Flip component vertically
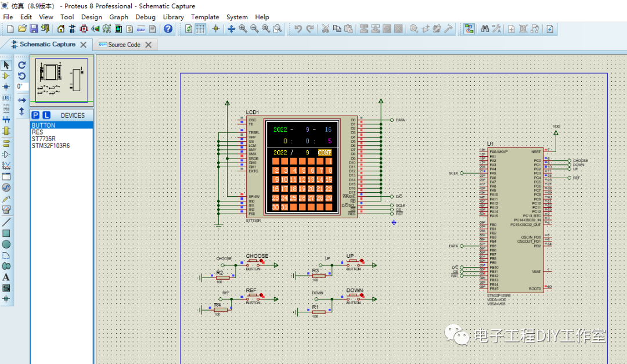Screen dimensions: 627x364 [22, 111]
